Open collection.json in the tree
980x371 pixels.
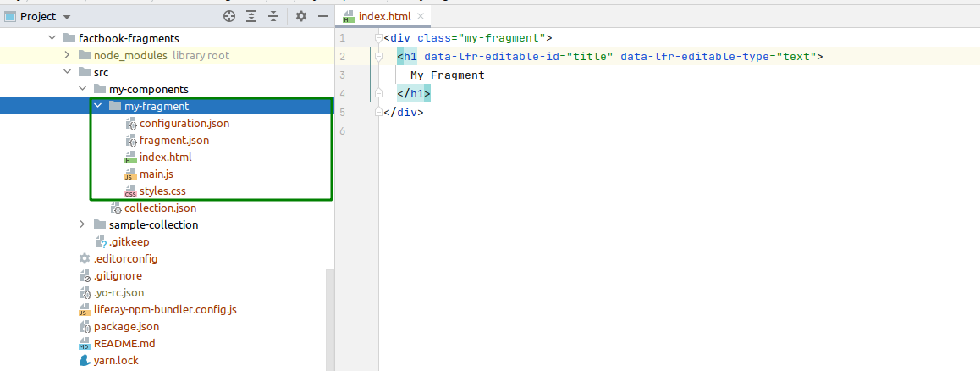pos(161,208)
